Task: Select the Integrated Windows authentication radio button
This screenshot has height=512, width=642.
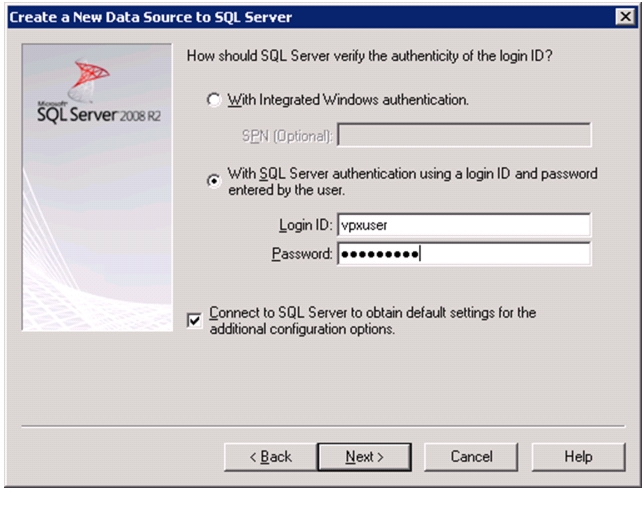Action: pos(214,100)
